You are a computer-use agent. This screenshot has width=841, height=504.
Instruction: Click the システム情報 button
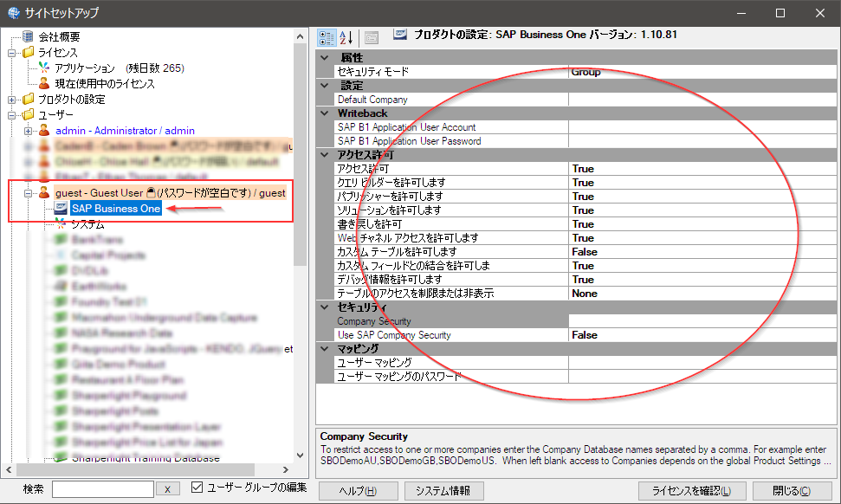click(x=444, y=491)
